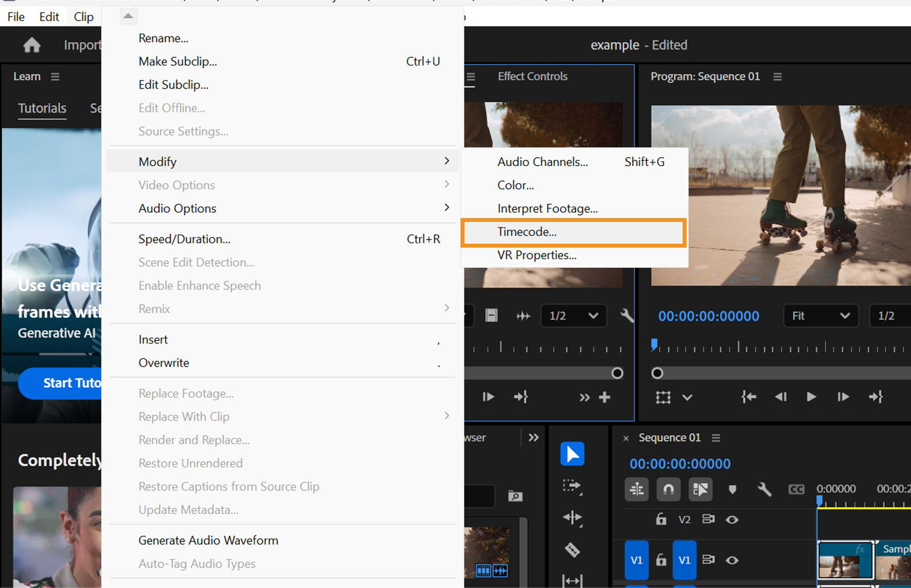
Task: Open the Clip menu in the menu bar
Action: 83,17
